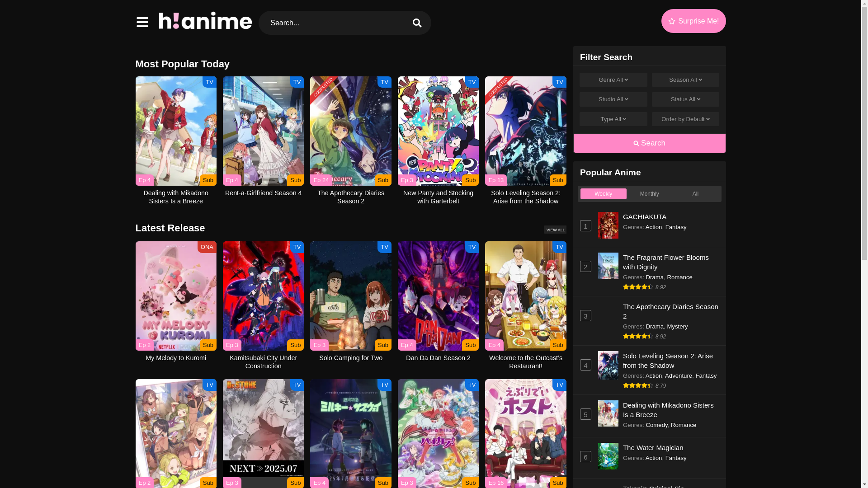Click Fragrant Flower small sidebar thumbnail

click(x=608, y=266)
